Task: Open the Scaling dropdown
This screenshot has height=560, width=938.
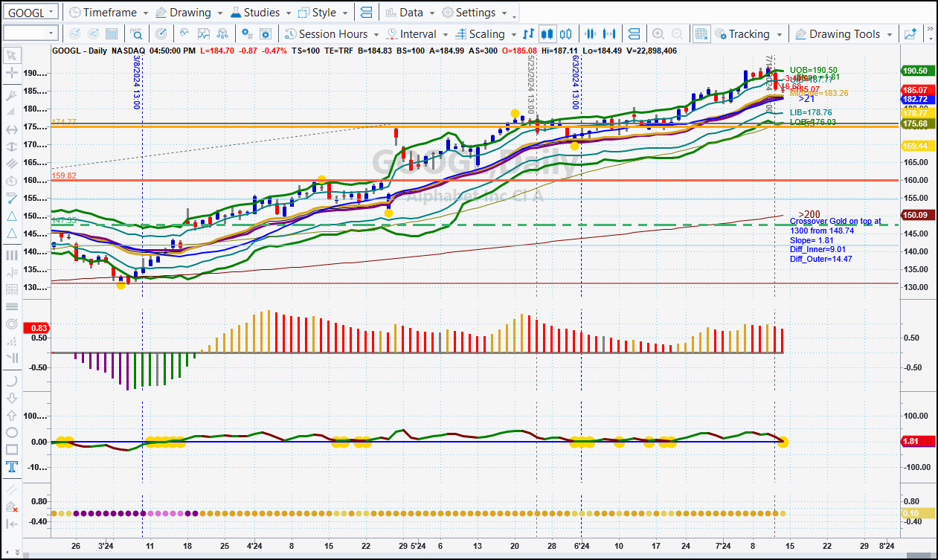Action: coord(484,34)
